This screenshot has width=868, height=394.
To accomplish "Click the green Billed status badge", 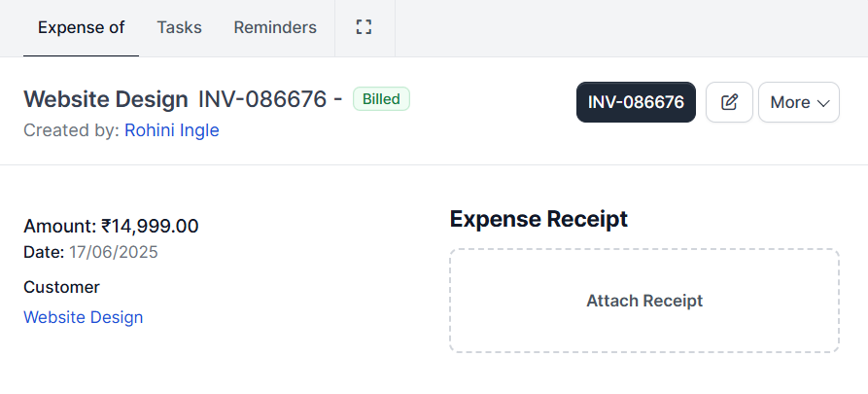I will [x=381, y=98].
